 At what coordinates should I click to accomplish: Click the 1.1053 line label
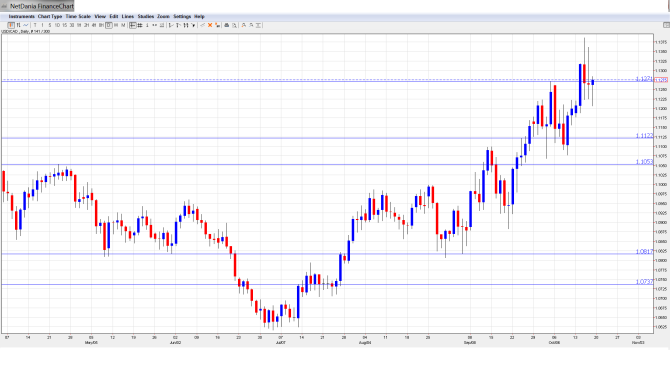[x=644, y=162]
